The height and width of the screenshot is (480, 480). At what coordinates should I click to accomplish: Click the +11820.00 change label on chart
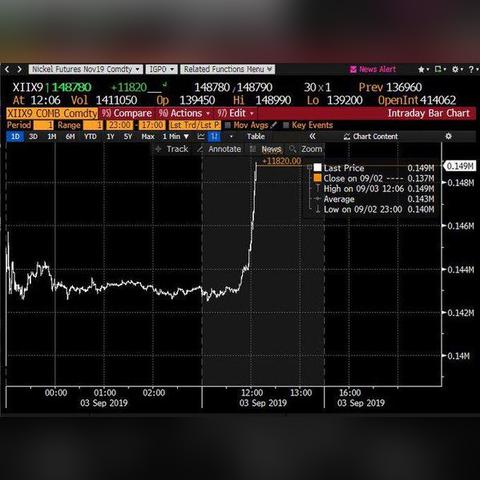[x=282, y=161]
